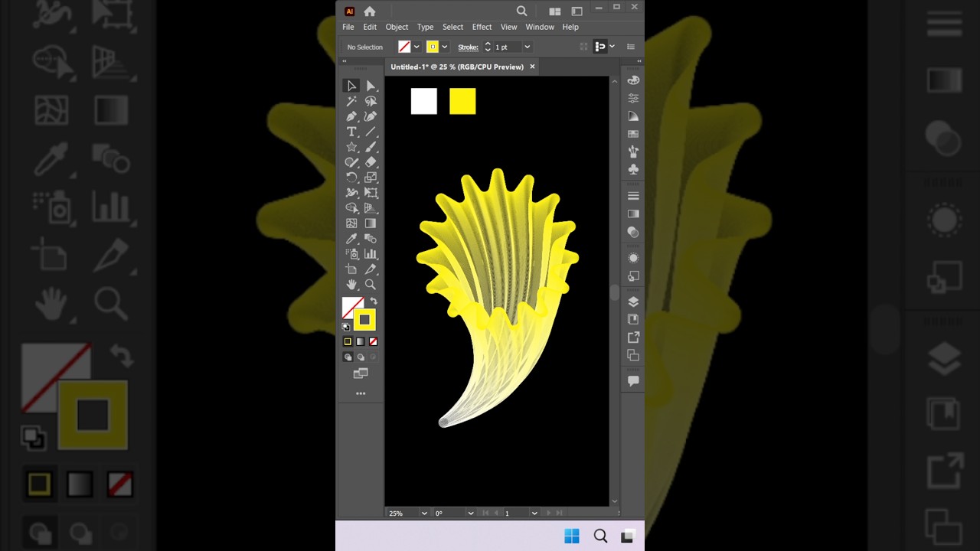Activate the Perspective Grid tool

tap(371, 208)
